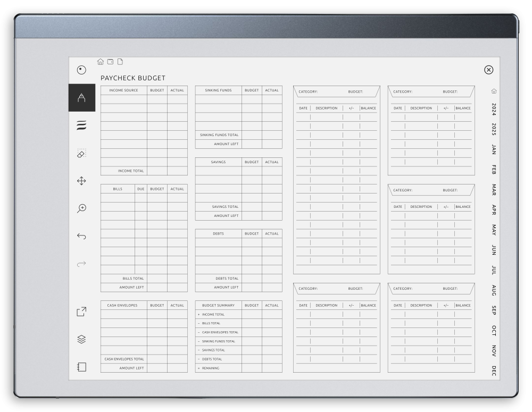Select the ballpoint pen tool
This screenshot has height=412, width=532.
[81, 98]
